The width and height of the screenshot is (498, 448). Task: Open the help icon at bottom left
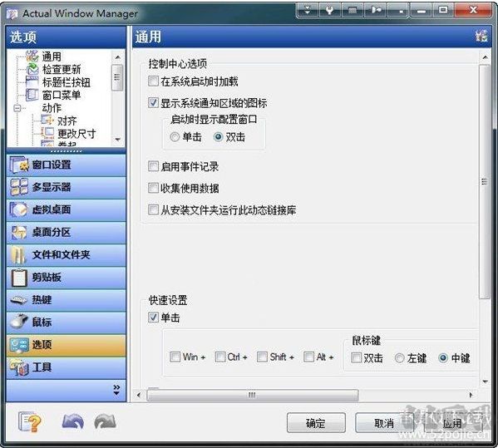coord(30,422)
